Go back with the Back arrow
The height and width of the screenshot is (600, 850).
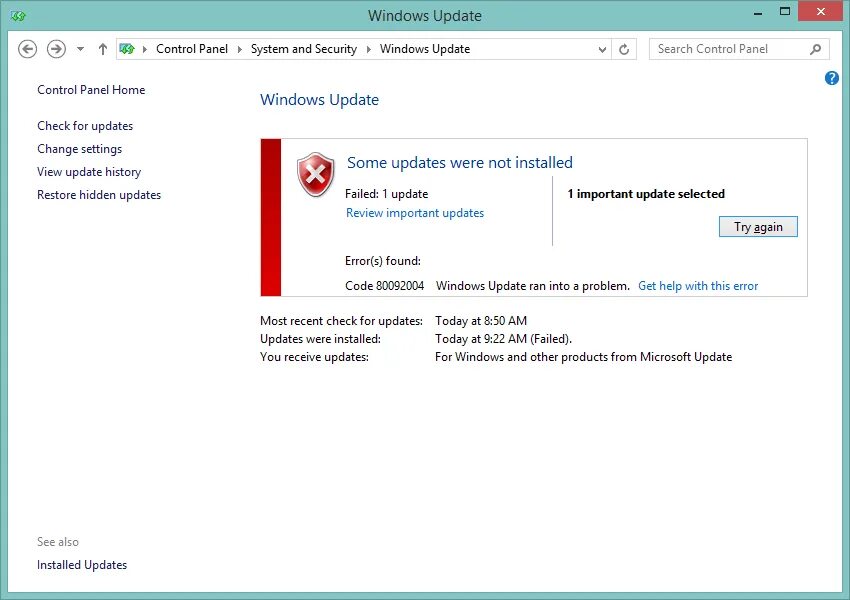(28, 49)
